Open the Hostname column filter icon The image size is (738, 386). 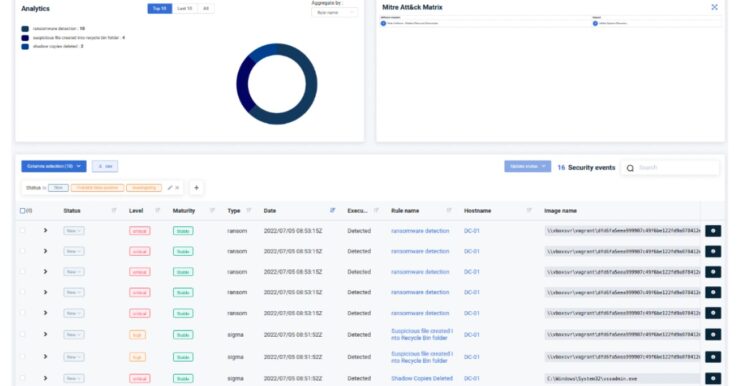(529, 210)
